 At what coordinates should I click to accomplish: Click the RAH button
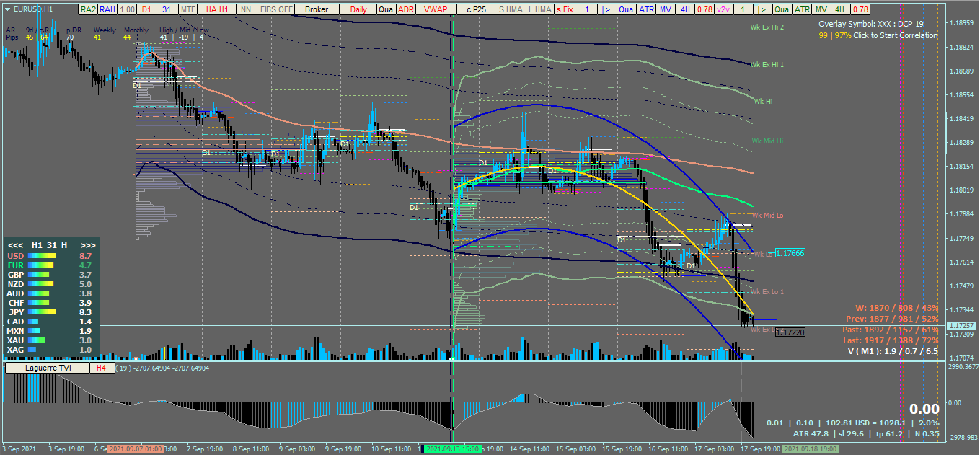107,9
